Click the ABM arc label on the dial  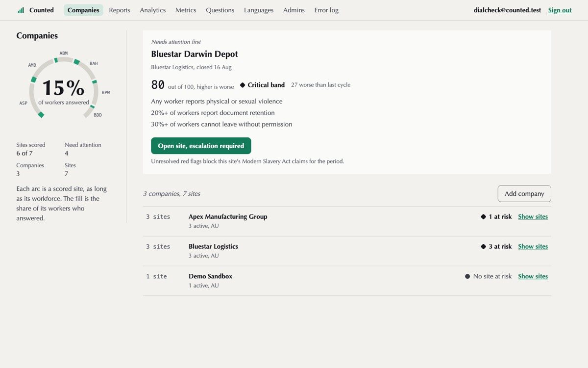pos(64,53)
